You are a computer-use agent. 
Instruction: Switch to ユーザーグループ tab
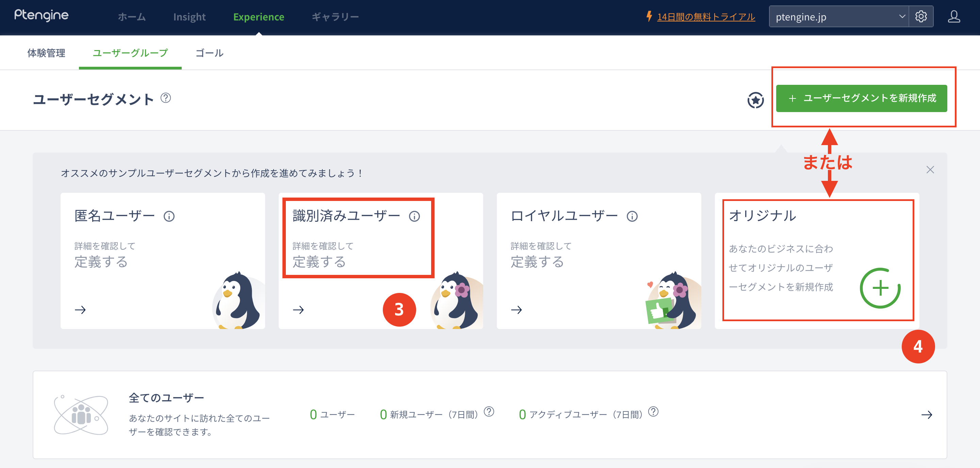[130, 53]
